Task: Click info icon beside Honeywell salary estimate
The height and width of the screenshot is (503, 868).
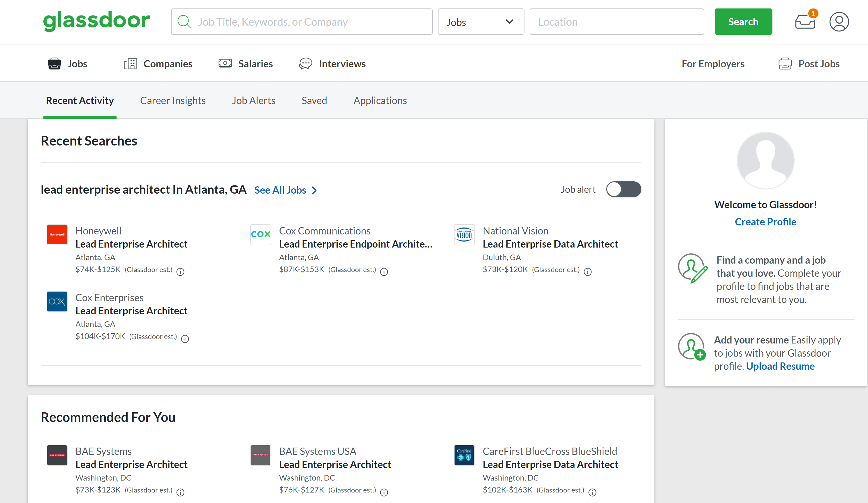Action: (180, 272)
